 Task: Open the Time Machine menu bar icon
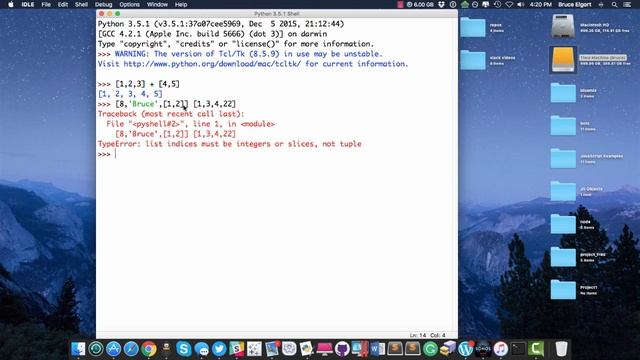[497, 4]
